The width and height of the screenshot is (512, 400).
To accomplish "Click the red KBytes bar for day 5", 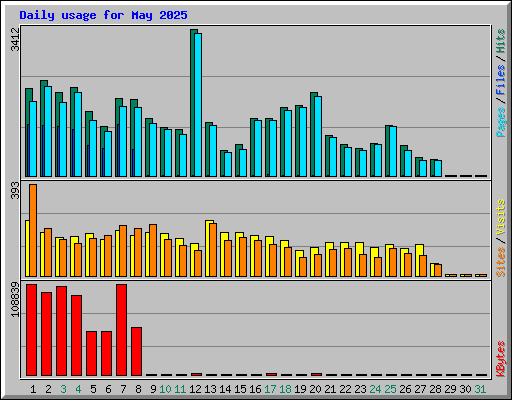I will pos(91,353).
